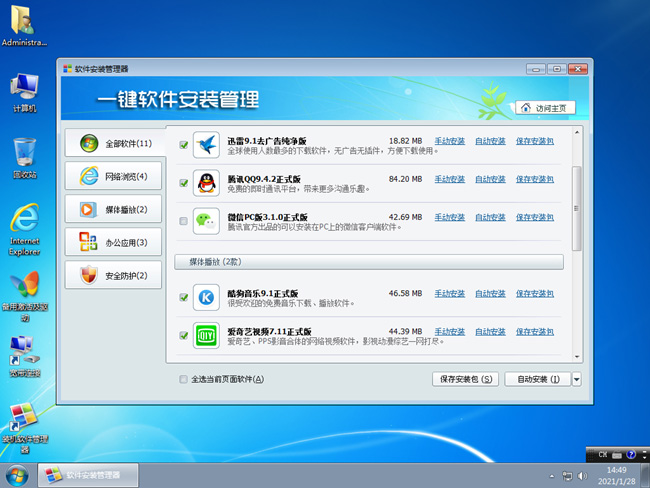Click the 18.82 MB size text

(x=405, y=141)
